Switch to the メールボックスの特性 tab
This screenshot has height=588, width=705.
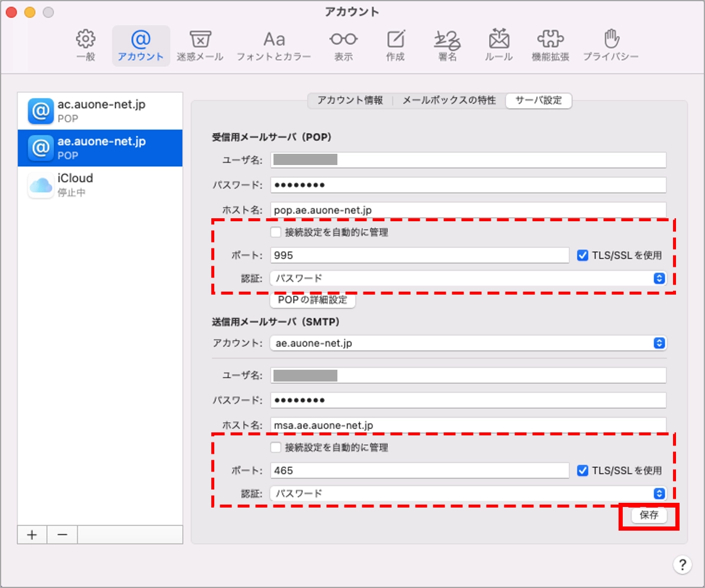(x=449, y=101)
